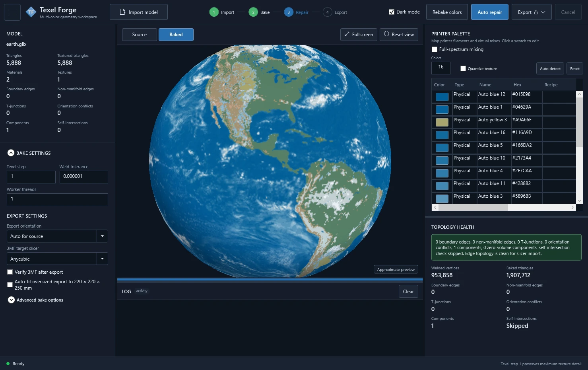Click the Cancel button
This screenshot has width=588, height=370.
pos(568,12)
